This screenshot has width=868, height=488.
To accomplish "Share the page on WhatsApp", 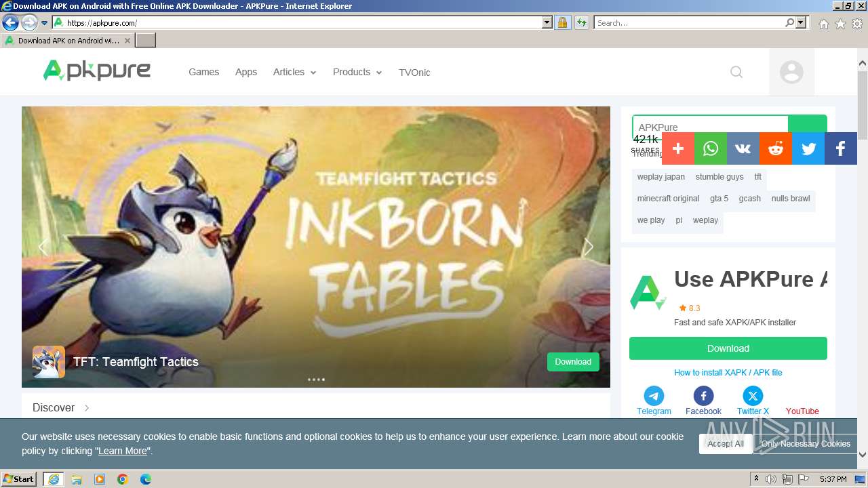I will pyautogui.click(x=711, y=148).
